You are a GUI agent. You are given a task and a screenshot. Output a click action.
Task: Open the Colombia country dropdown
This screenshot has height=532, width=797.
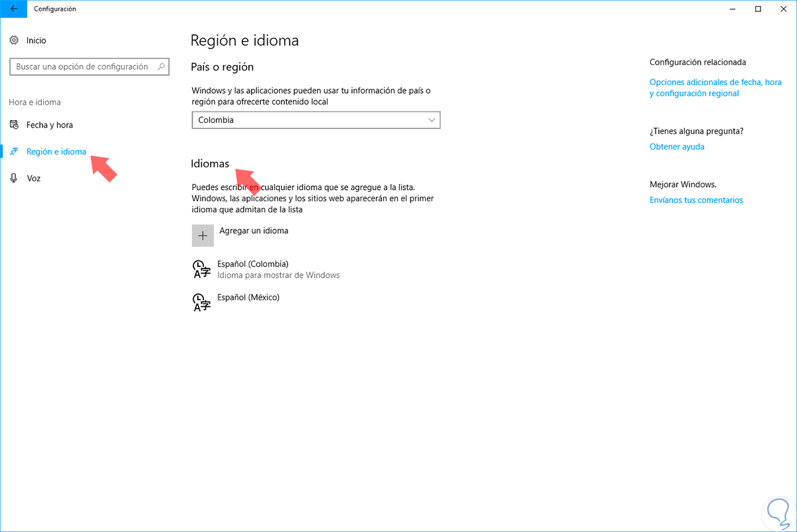315,120
